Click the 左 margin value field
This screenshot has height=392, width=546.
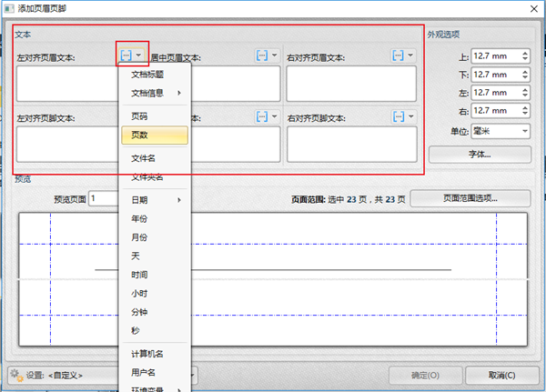pyautogui.click(x=496, y=93)
